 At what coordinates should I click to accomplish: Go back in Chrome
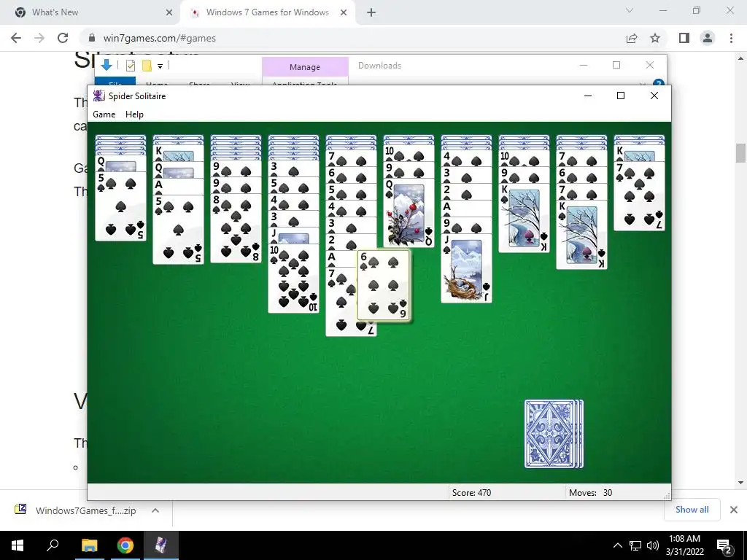[x=16, y=38]
